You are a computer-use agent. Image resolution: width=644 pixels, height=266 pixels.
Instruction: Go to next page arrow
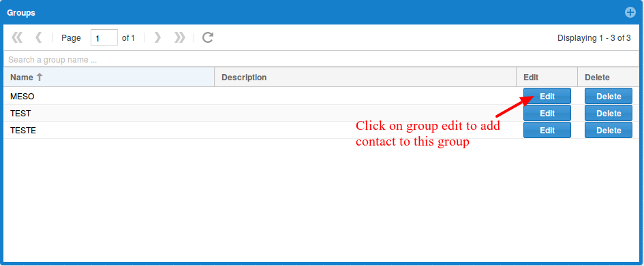(157, 37)
